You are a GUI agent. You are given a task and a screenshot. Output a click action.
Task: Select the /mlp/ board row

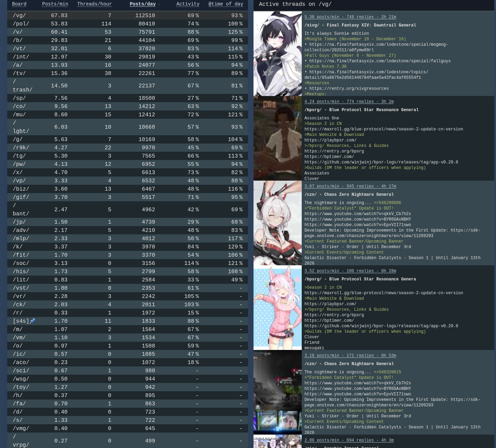(127, 238)
